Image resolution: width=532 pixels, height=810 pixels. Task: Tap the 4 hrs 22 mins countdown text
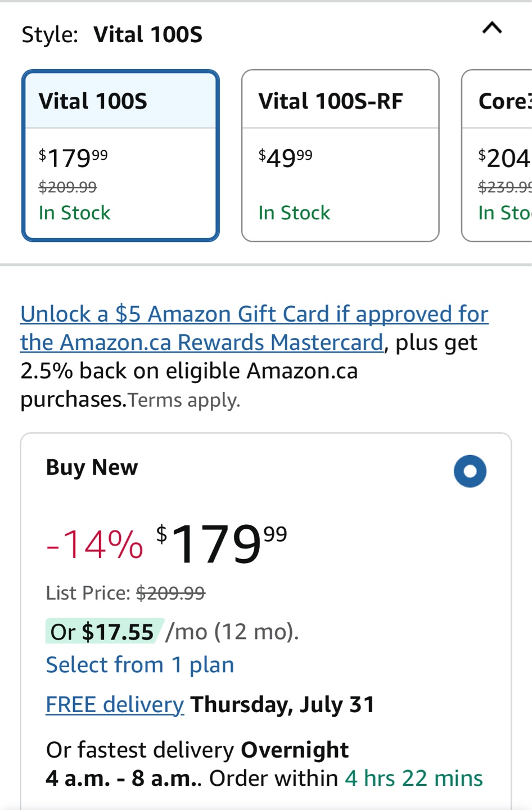tap(414, 778)
